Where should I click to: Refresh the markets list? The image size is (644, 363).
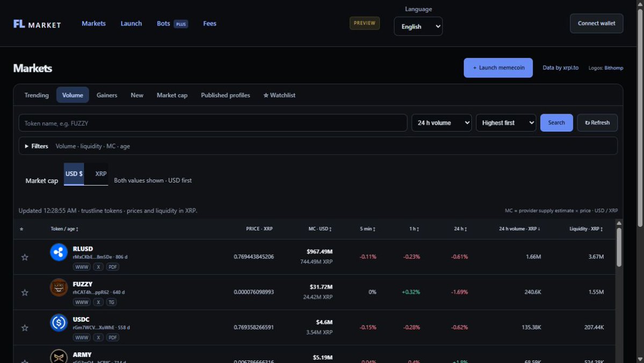597,123
